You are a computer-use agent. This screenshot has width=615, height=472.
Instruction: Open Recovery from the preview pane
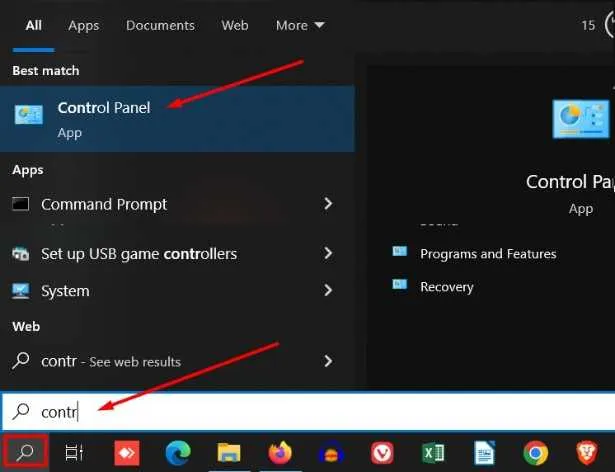pos(447,287)
